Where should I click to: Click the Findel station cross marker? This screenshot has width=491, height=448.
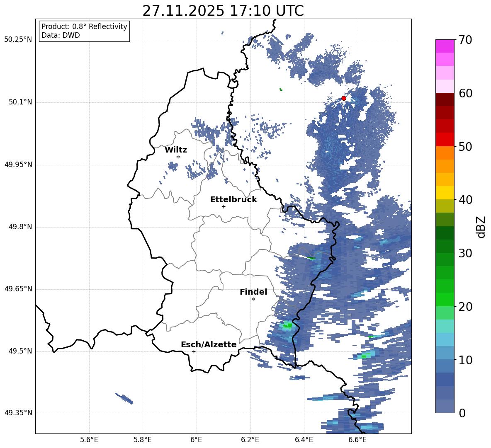253,299
